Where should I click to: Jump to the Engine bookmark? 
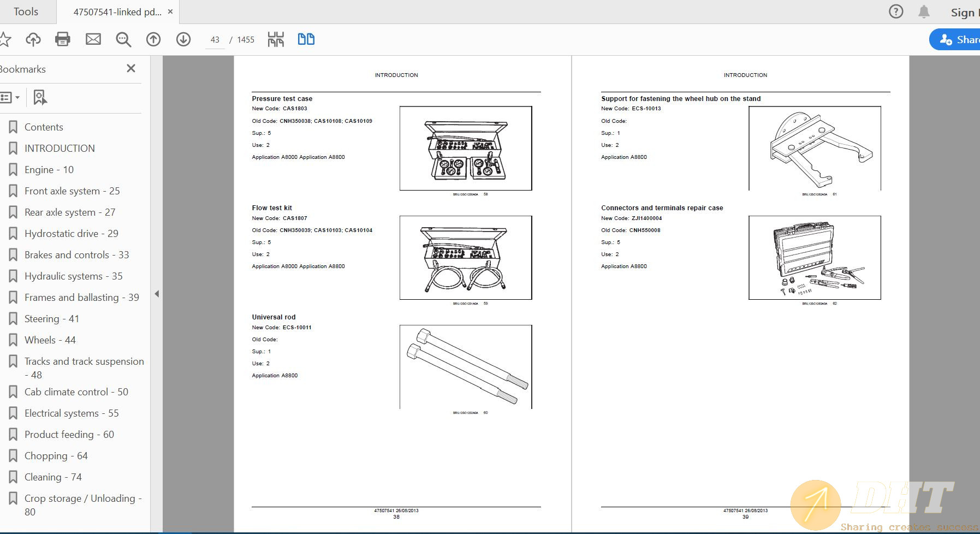click(x=49, y=169)
